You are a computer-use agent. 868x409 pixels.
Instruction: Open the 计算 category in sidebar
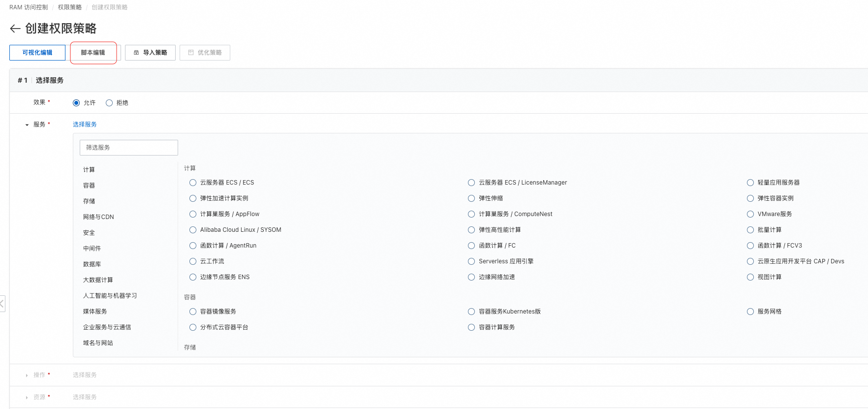tap(89, 170)
